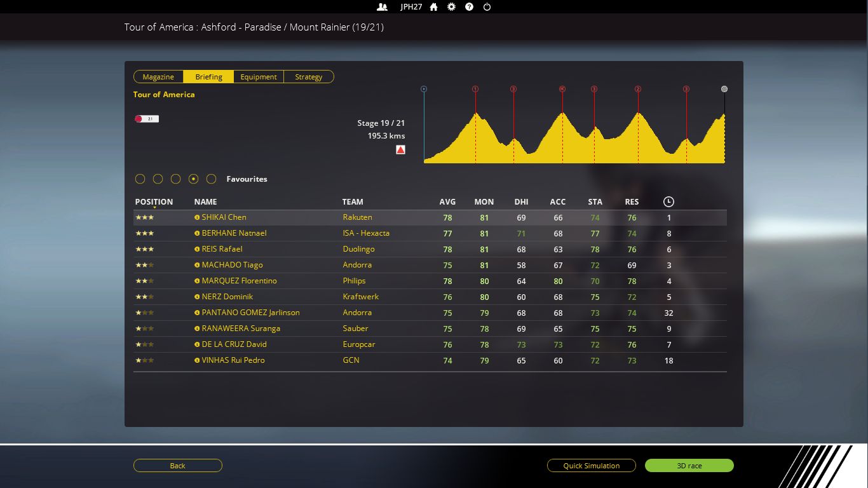Screen dimensions: 868x488
Task: Sort the table by MON column header
Action: click(x=484, y=202)
